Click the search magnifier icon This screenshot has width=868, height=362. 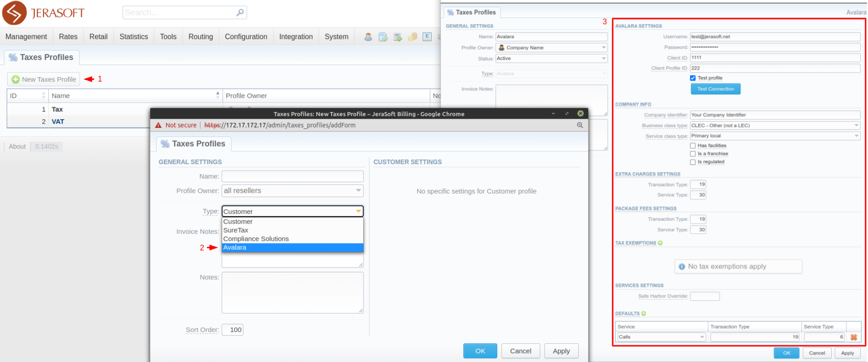240,12
